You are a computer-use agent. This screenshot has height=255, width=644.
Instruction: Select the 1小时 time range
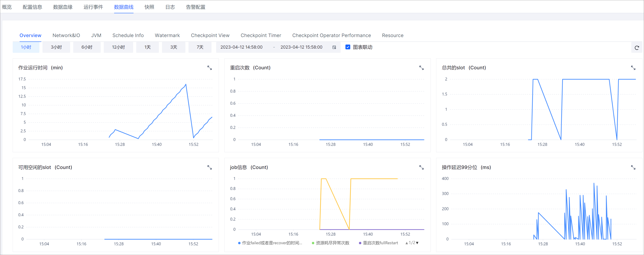point(26,47)
